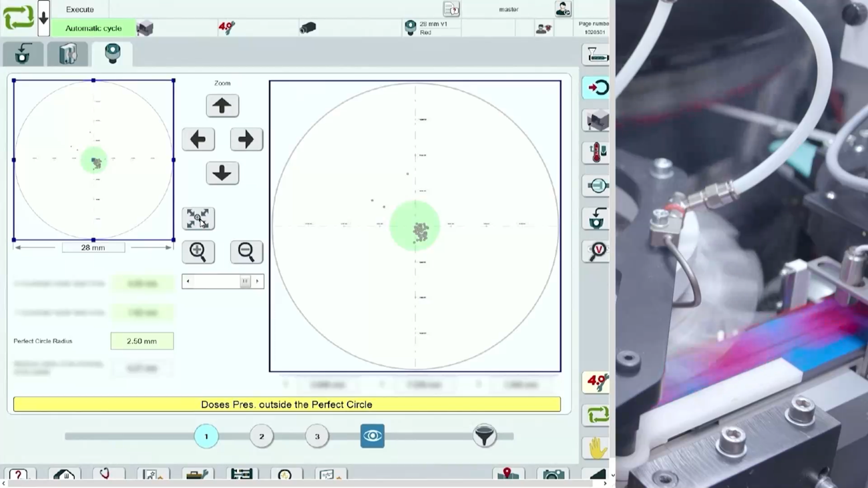Click the zoom in magnifier button

(198, 252)
